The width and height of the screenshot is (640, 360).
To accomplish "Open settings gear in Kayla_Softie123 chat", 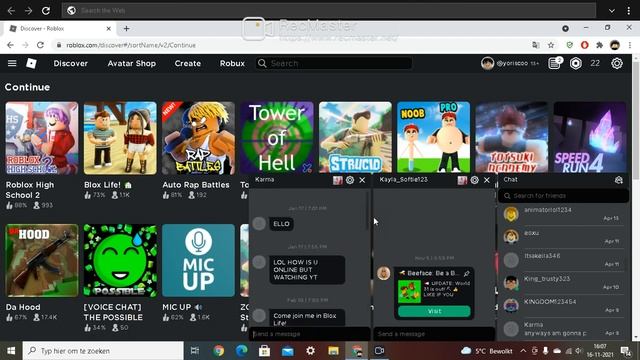I will (474, 180).
